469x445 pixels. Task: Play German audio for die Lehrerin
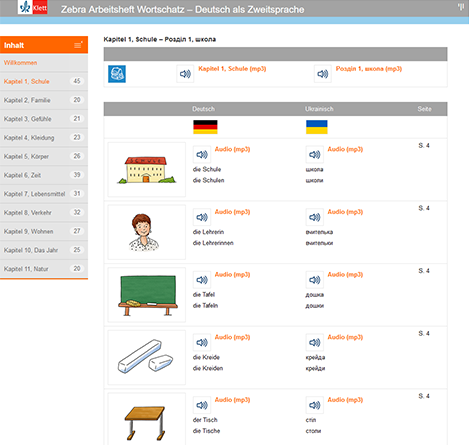point(202,217)
